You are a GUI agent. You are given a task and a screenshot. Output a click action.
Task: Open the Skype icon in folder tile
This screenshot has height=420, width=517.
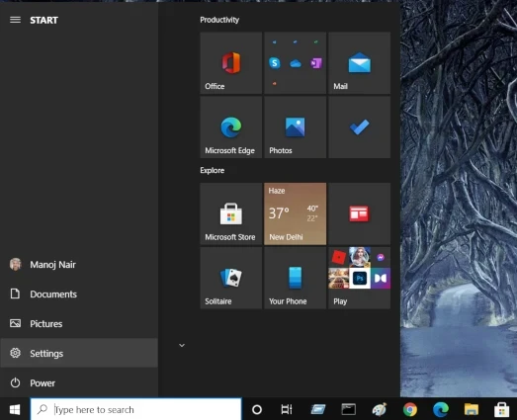(275, 62)
